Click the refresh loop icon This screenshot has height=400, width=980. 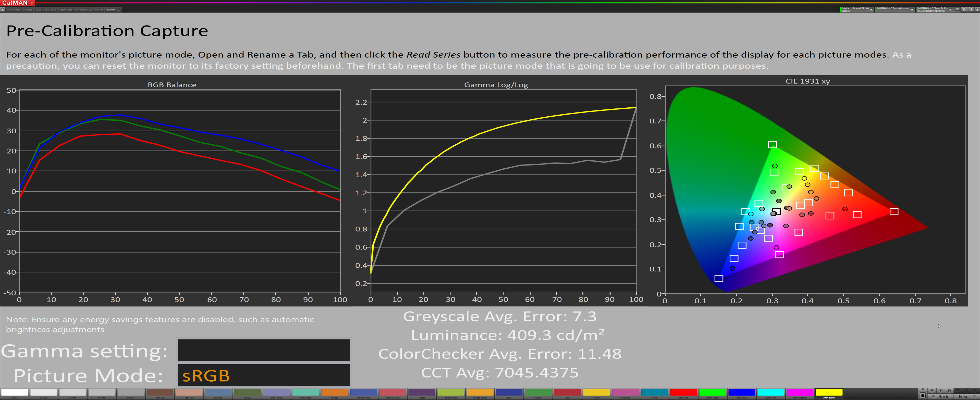pos(967,391)
